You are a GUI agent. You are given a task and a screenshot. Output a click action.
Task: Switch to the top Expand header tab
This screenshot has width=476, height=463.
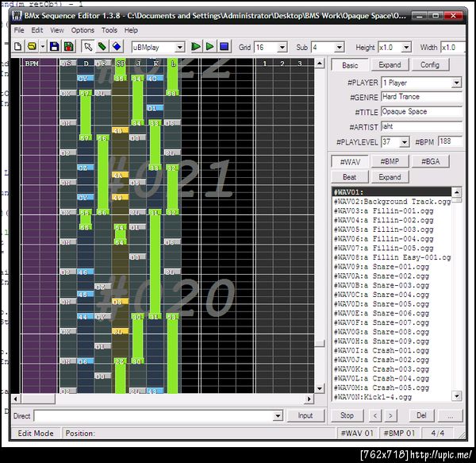[390, 65]
